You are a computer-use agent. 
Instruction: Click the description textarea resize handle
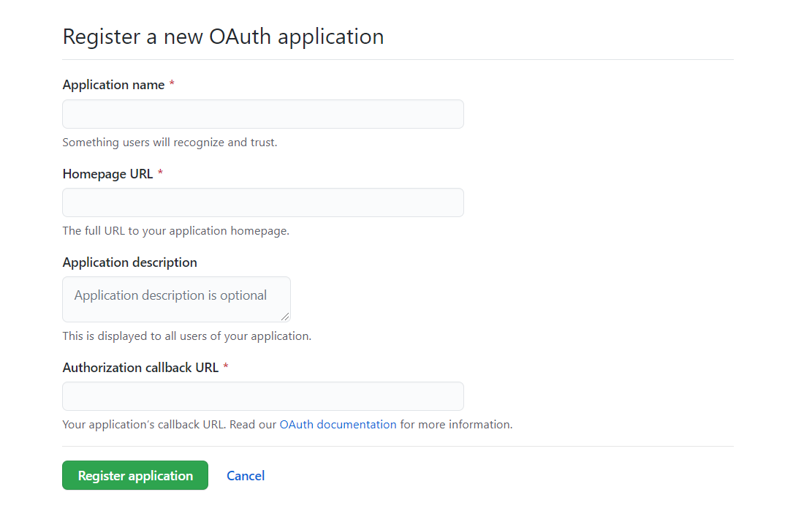point(285,317)
